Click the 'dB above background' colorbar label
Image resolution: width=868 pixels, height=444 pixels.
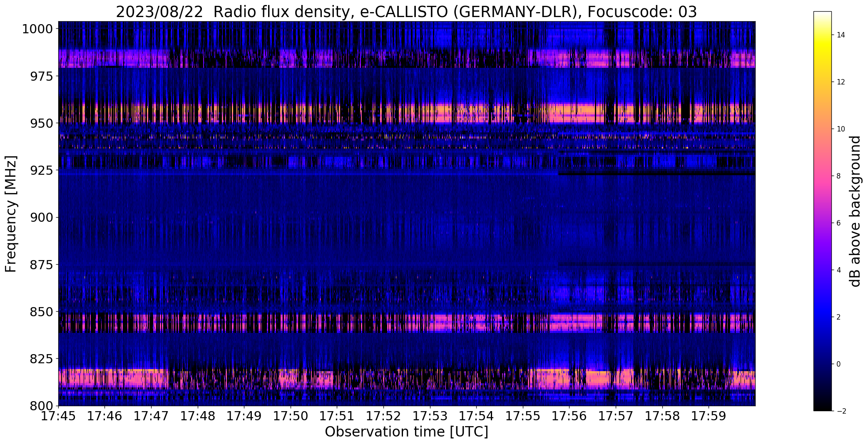tap(855, 211)
